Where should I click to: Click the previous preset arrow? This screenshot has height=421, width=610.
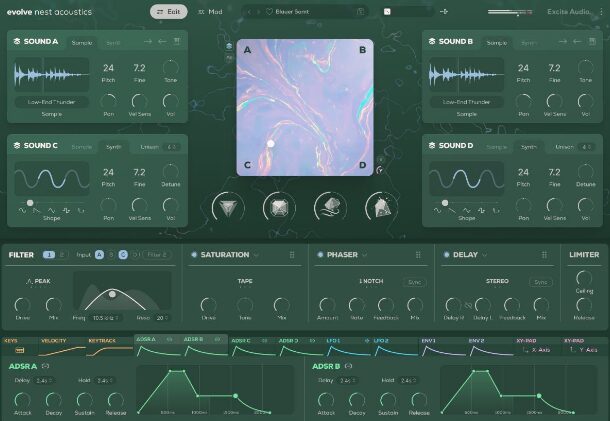coord(249,12)
